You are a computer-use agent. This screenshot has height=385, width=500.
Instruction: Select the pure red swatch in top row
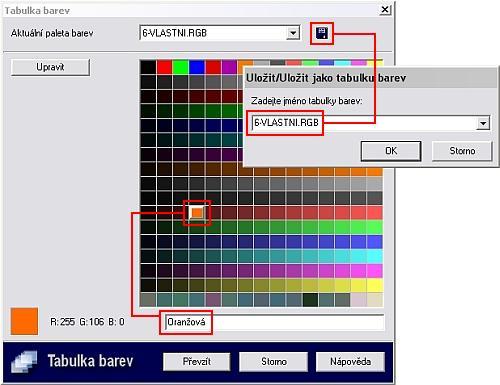[x=164, y=67]
